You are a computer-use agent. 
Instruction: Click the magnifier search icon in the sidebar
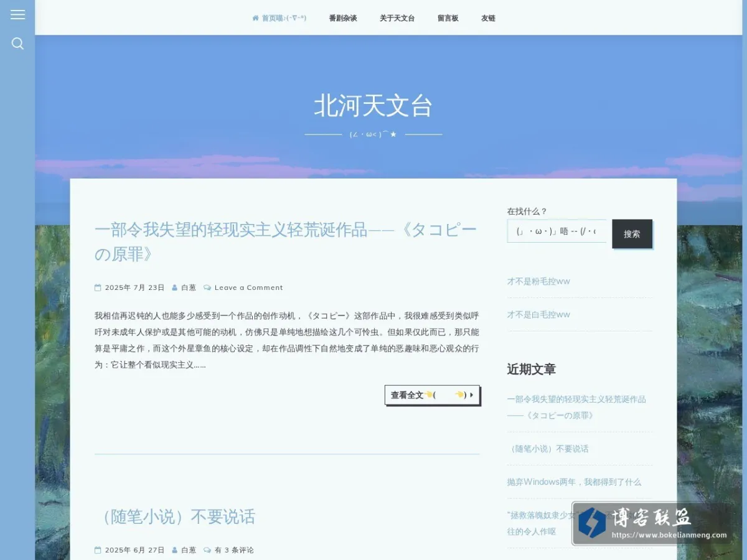click(x=17, y=43)
